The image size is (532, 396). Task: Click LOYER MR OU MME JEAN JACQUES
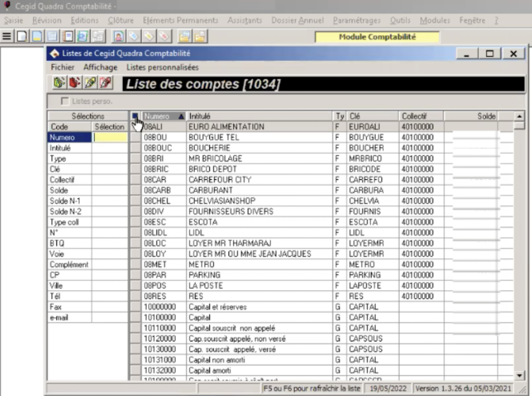(x=250, y=254)
